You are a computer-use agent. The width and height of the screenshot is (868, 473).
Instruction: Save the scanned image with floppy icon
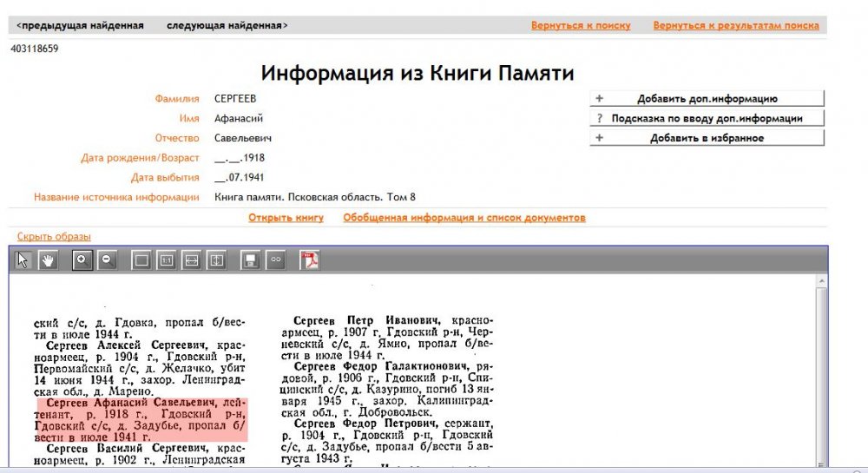click(252, 260)
